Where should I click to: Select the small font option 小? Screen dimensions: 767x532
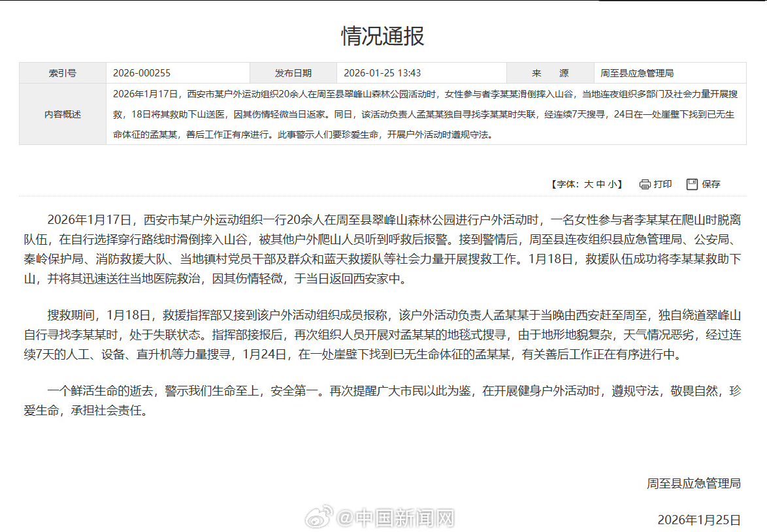[x=613, y=184]
